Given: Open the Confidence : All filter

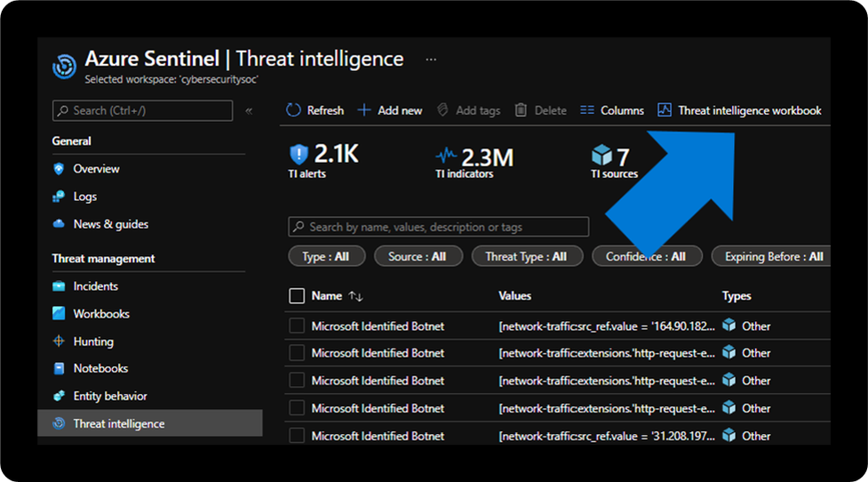Looking at the screenshot, I should tap(647, 256).
